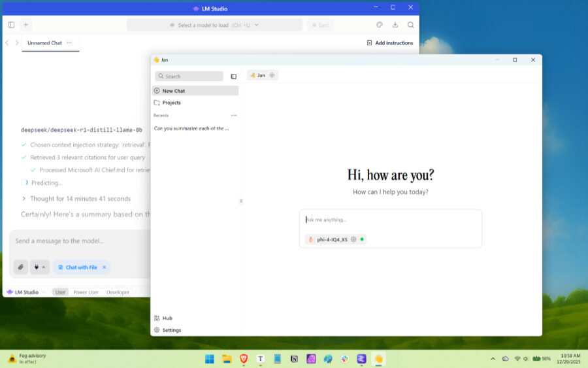Switch to Power User mode
The width and height of the screenshot is (588, 368).
click(86, 292)
